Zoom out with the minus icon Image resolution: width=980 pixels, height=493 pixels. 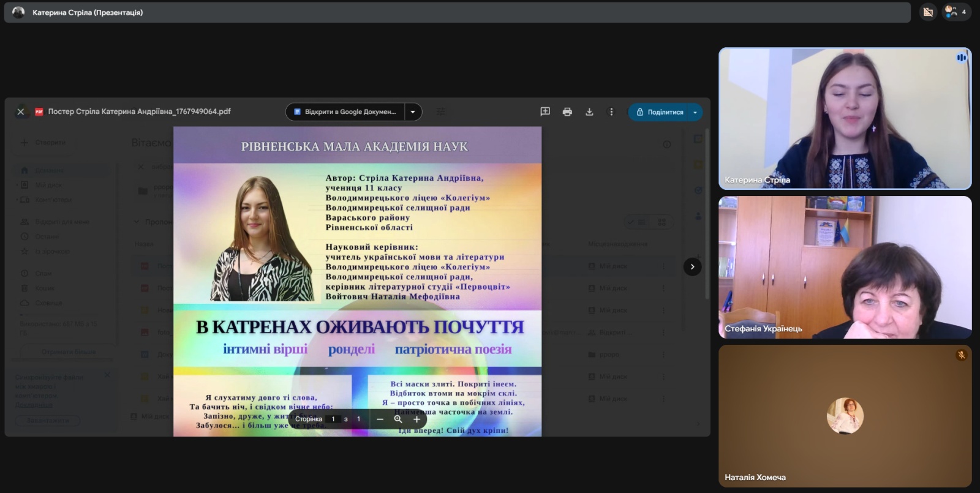coord(380,420)
